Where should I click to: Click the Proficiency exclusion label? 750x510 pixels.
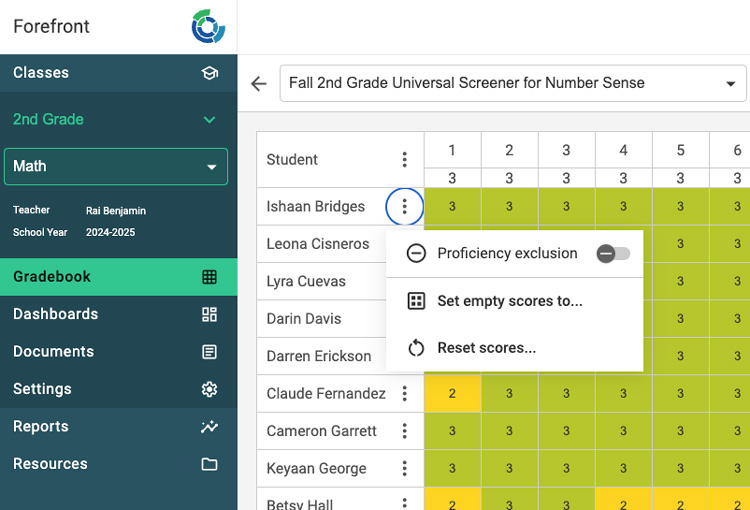pyautogui.click(x=507, y=253)
